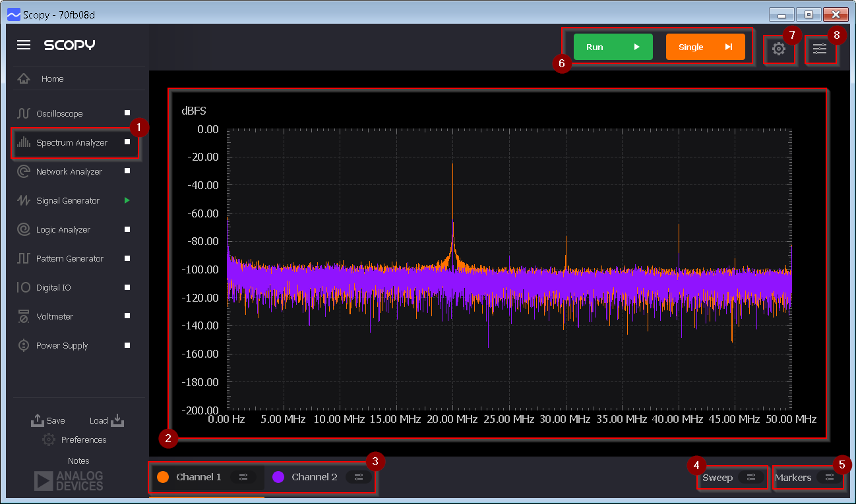Toggle Spectrum Analyzer run indicator square
856x504 pixels.
(127, 142)
